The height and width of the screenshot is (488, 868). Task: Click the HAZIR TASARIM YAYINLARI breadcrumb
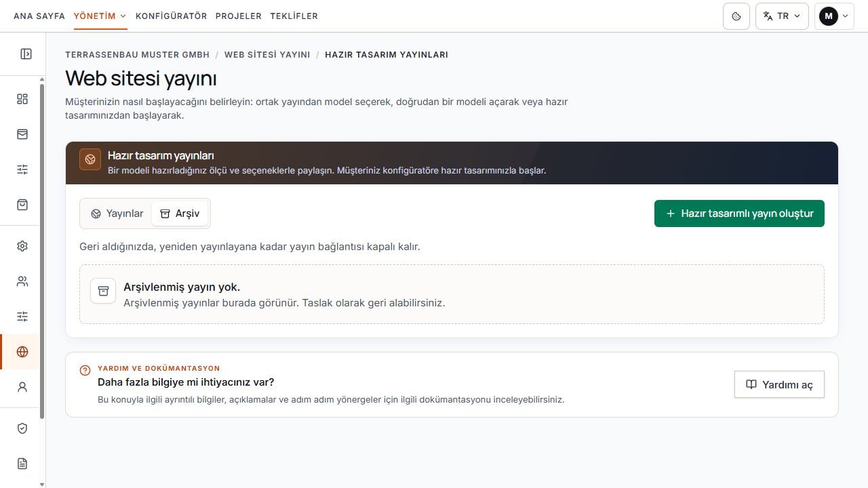[x=387, y=55]
